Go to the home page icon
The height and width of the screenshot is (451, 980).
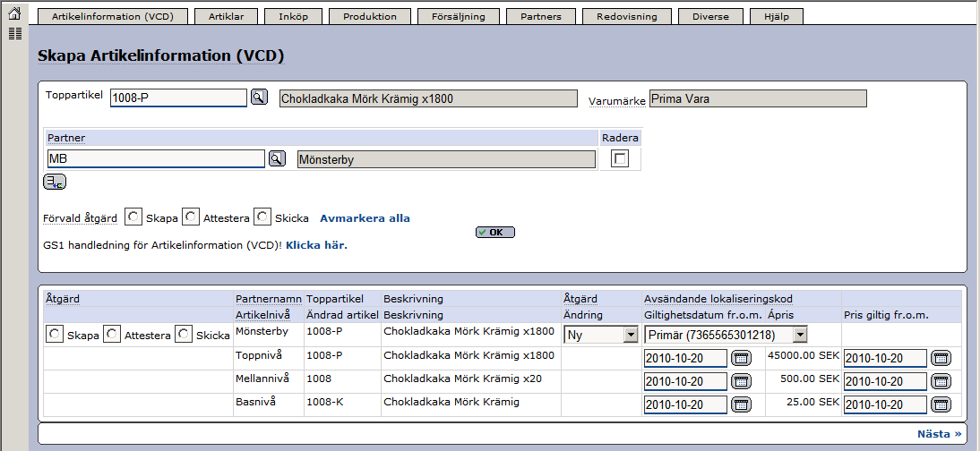click(x=15, y=13)
